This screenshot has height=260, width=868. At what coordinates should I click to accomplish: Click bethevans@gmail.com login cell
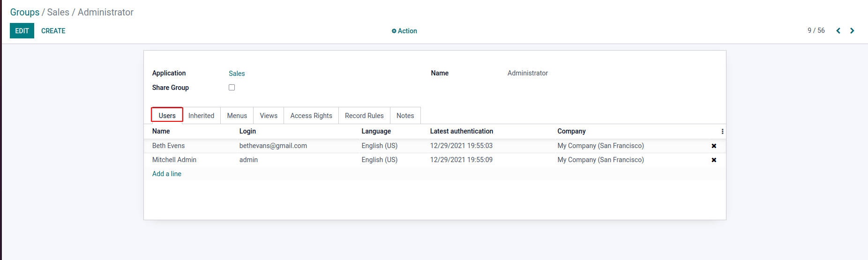pos(273,146)
